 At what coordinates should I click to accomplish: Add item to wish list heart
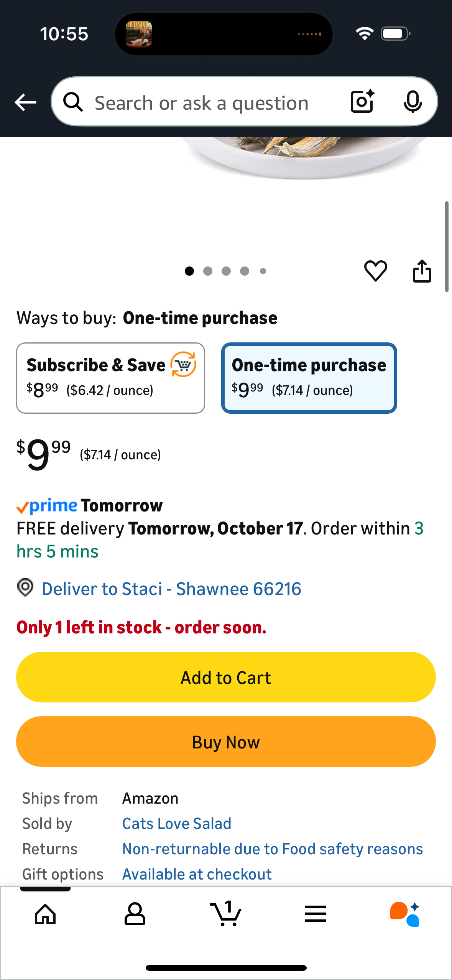click(375, 271)
